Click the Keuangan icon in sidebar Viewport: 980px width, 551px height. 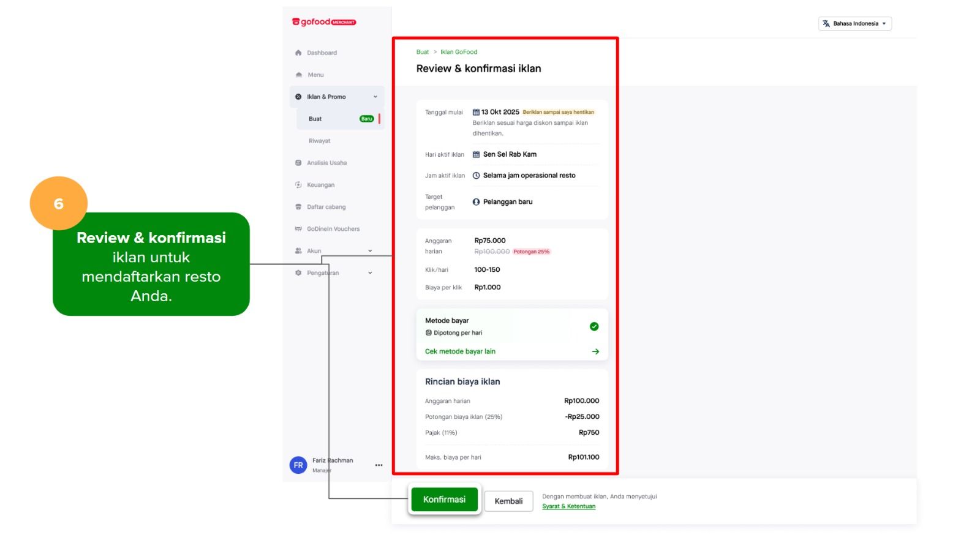coord(298,185)
